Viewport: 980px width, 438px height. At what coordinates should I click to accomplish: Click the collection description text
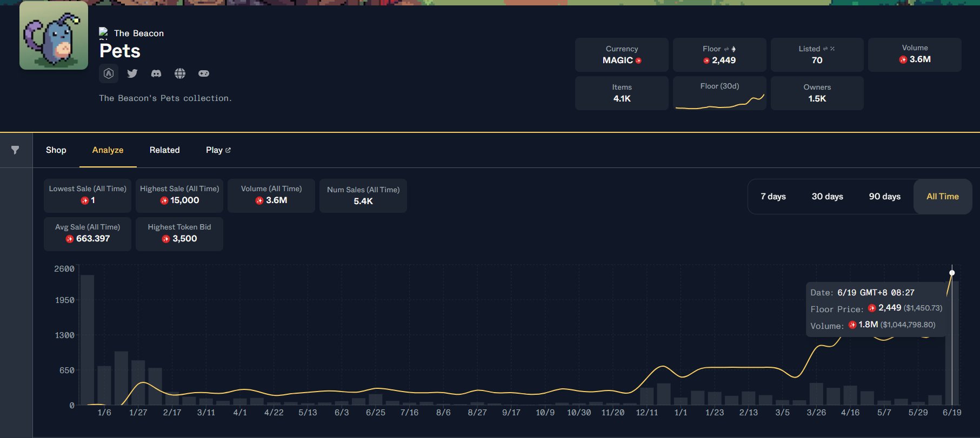pos(165,98)
